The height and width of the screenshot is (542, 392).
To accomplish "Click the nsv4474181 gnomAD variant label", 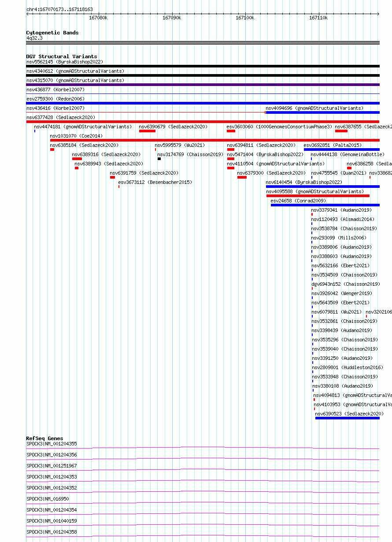I will coord(83,127).
